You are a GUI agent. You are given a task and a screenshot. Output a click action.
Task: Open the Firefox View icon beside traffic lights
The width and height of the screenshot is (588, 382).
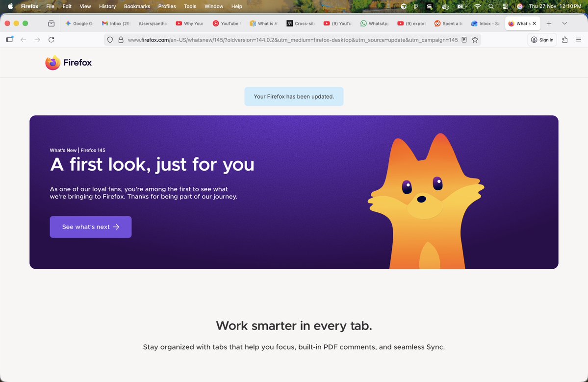point(51,23)
